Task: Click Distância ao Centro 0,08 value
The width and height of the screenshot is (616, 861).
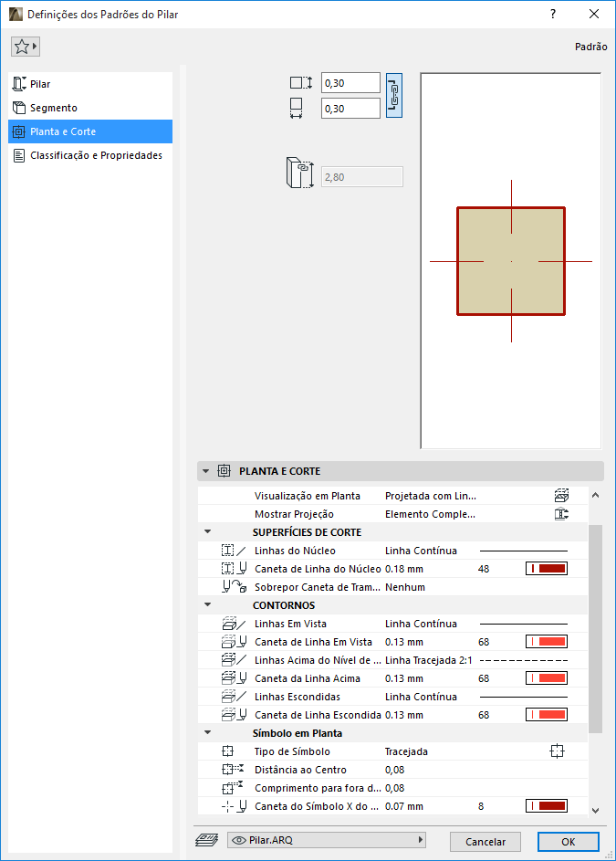Action: 395,770
